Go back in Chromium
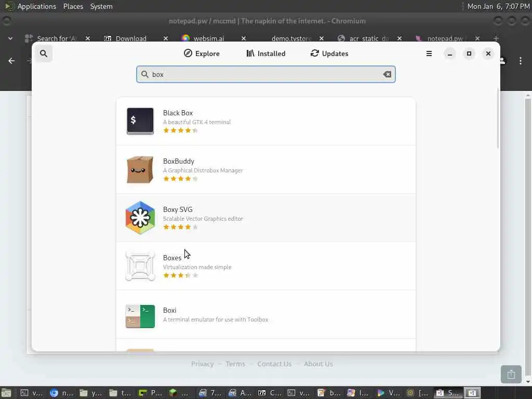The height and width of the screenshot is (399, 532). pyautogui.click(x=11, y=61)
